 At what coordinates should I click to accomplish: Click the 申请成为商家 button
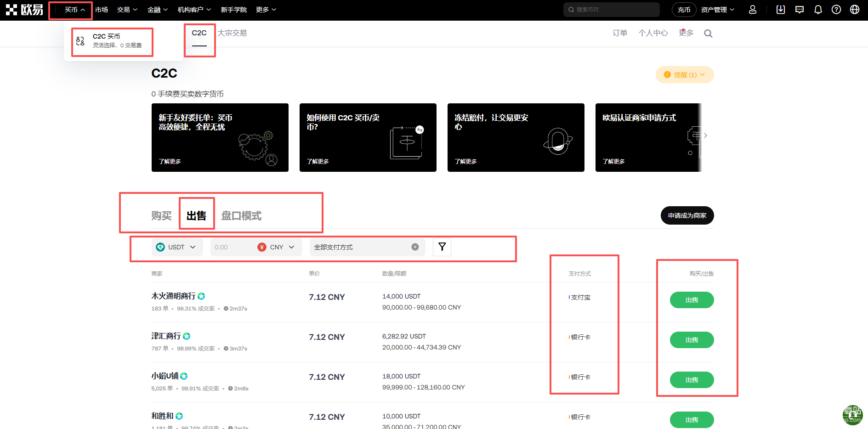tap(687, 215)
